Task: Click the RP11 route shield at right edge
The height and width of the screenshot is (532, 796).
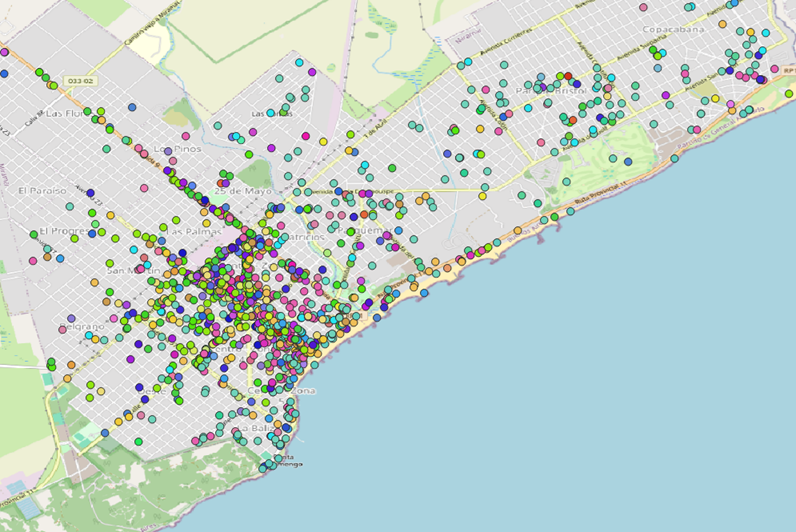Action: click(x=788, y=70)
